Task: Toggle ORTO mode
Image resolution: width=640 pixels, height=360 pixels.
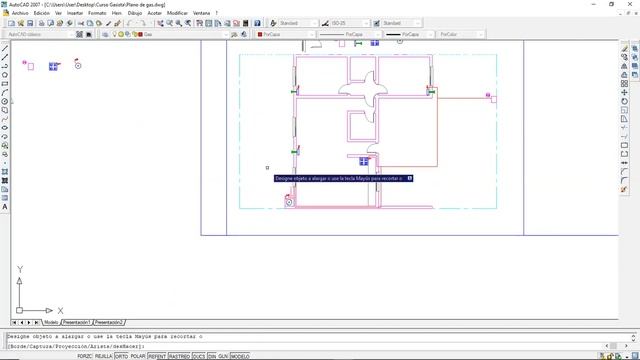Action: 121,356
